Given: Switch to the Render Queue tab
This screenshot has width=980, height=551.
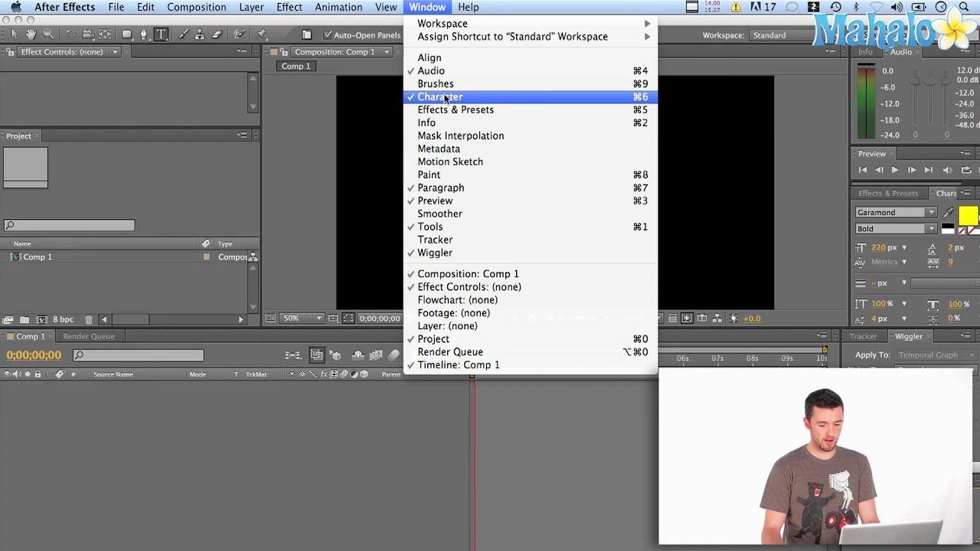Looking at the screenshot, I should pyautogui.click(x=89, y=337).
